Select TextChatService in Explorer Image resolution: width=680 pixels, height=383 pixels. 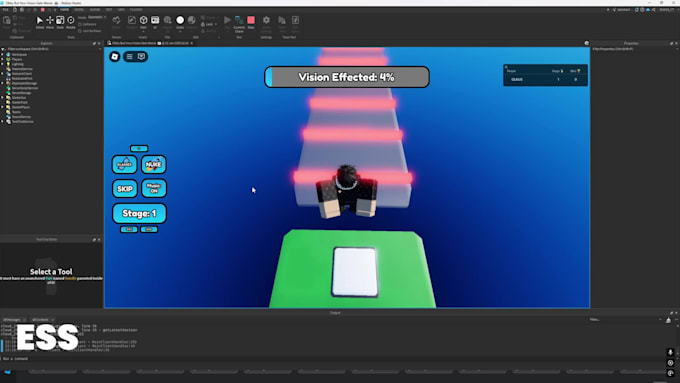pos(22,121)
